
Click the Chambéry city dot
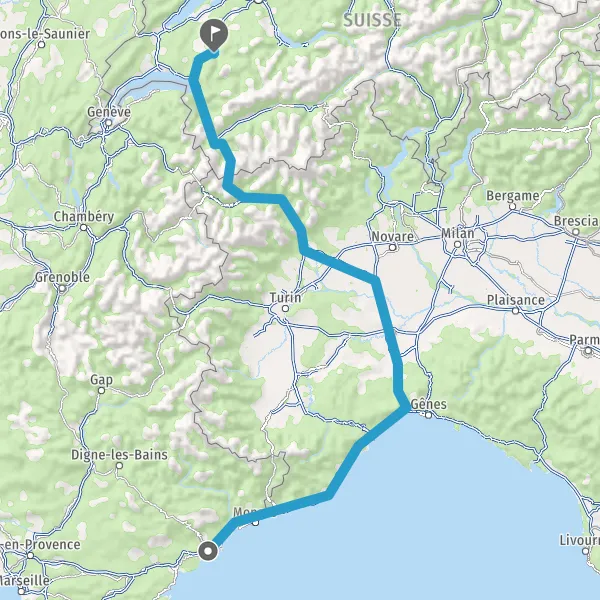(83, 228)
